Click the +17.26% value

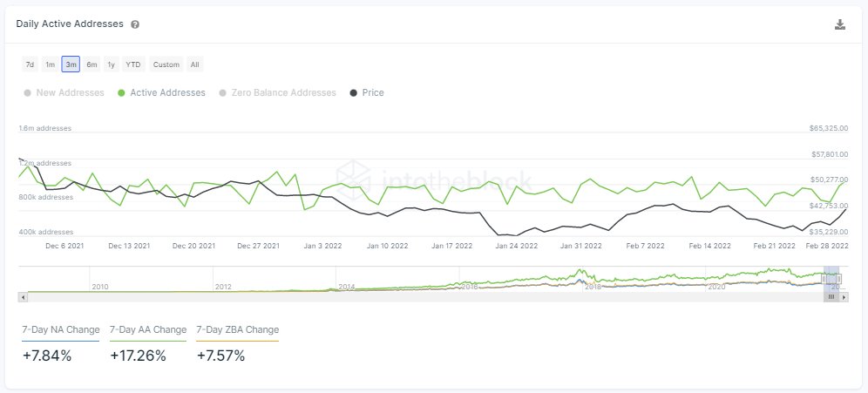pos(139,356)
